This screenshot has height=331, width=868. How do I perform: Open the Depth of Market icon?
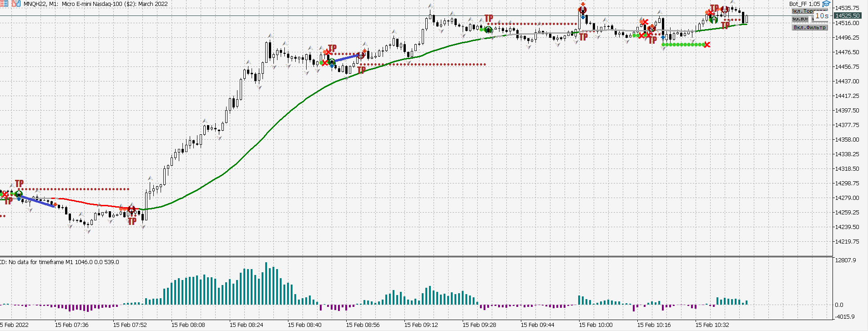[x=4, y=4]
